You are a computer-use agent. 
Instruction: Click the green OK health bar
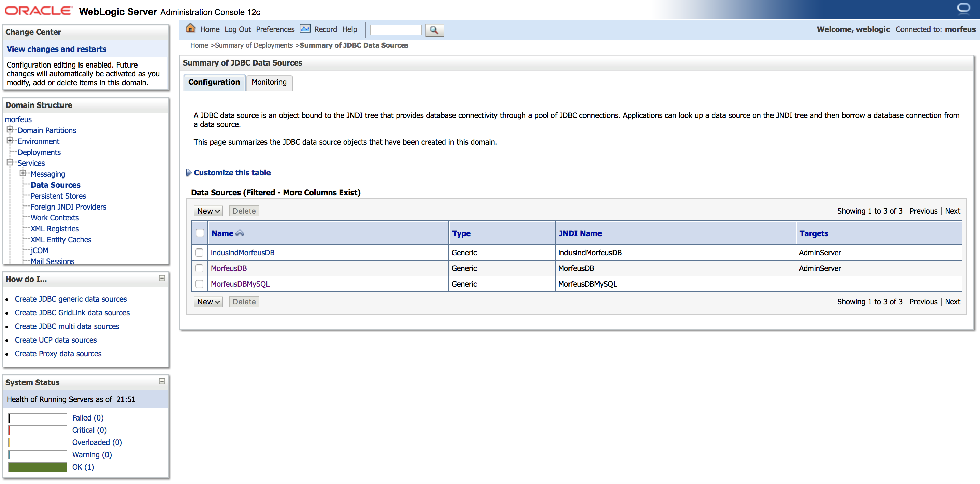(x=37, y=467)
